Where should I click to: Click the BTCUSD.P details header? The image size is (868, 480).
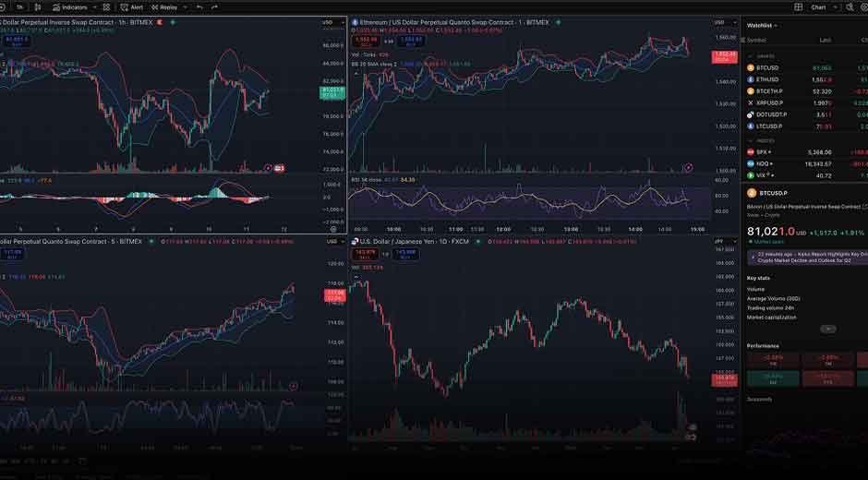pyautogui.click(x=767, y=193)
